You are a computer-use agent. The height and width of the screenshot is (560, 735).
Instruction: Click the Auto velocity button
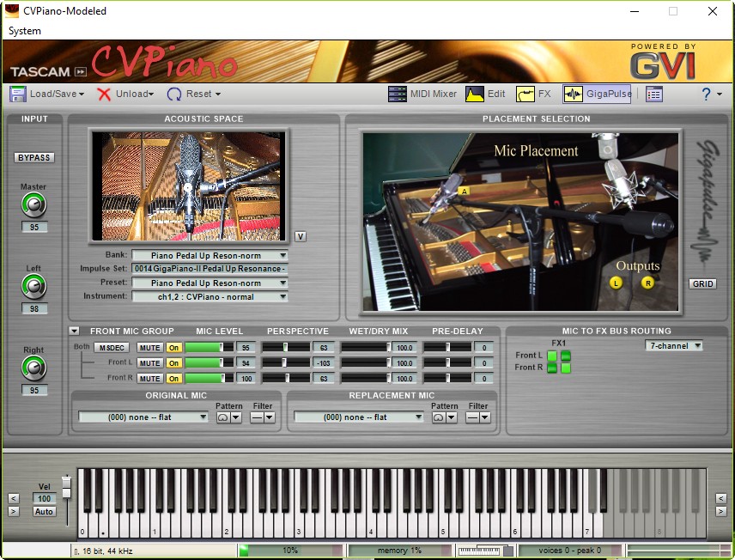44,511
